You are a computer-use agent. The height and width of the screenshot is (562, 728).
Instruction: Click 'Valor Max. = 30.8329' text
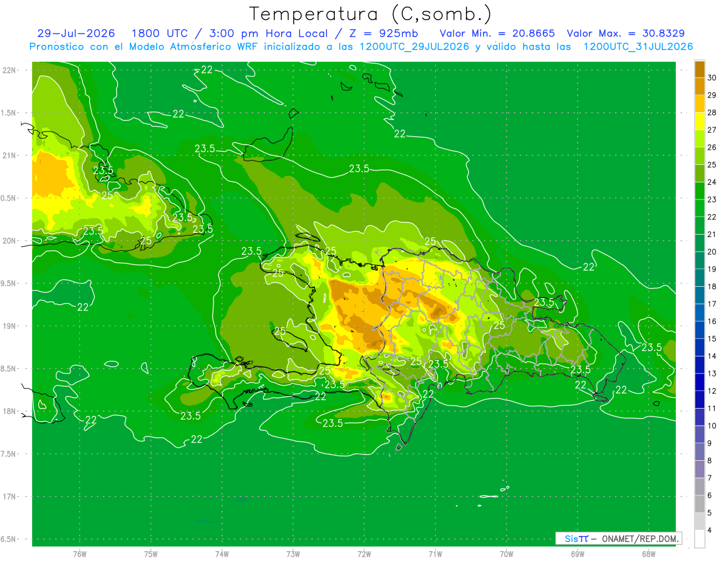[x=626, y=33]
